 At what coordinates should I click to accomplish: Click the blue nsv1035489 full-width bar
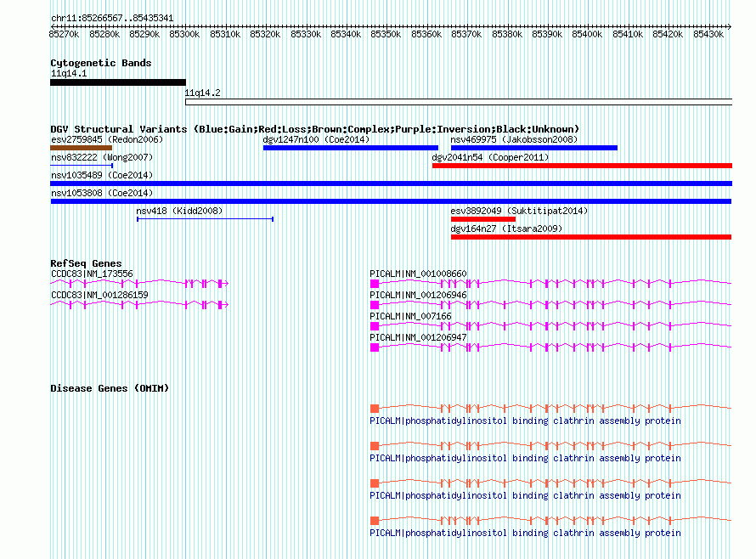[391, 184]
